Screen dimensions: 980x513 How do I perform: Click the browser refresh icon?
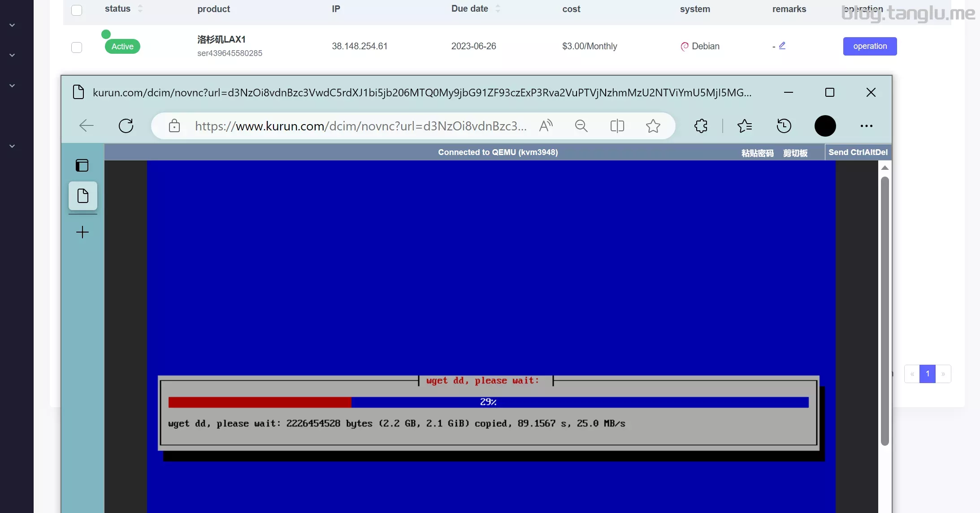[x=126, y=126]
